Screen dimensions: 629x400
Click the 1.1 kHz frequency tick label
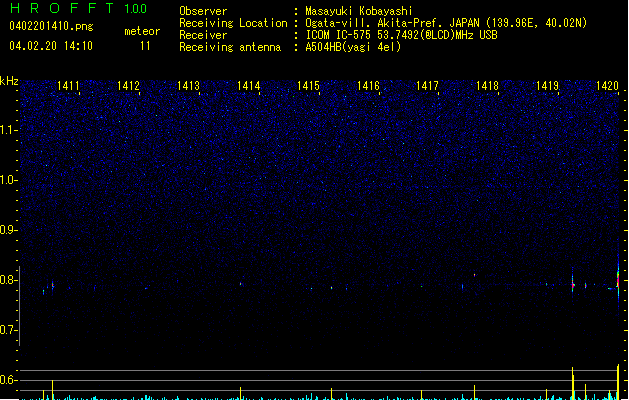[9, 130]
